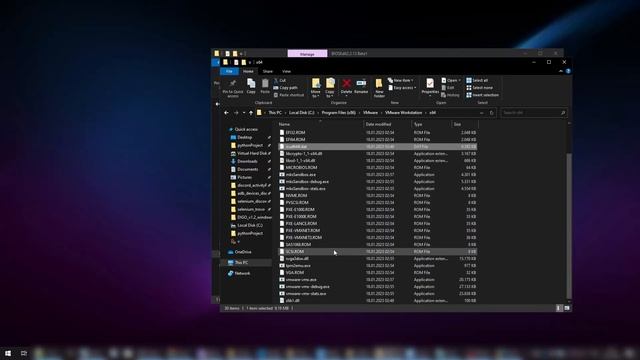
Task: Click Manage tab in the background window
Action: tap(307, 53)
